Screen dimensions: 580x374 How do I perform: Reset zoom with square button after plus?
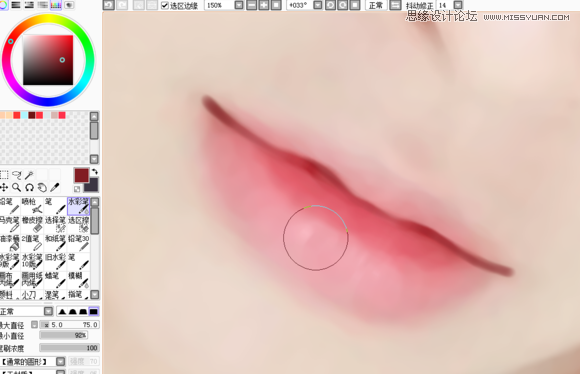tap(276, 5)
